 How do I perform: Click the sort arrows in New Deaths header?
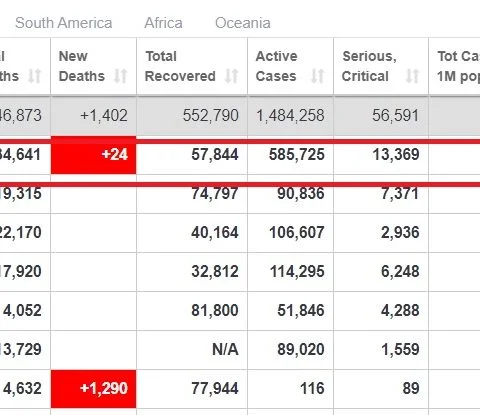click(x=120, y=76)
